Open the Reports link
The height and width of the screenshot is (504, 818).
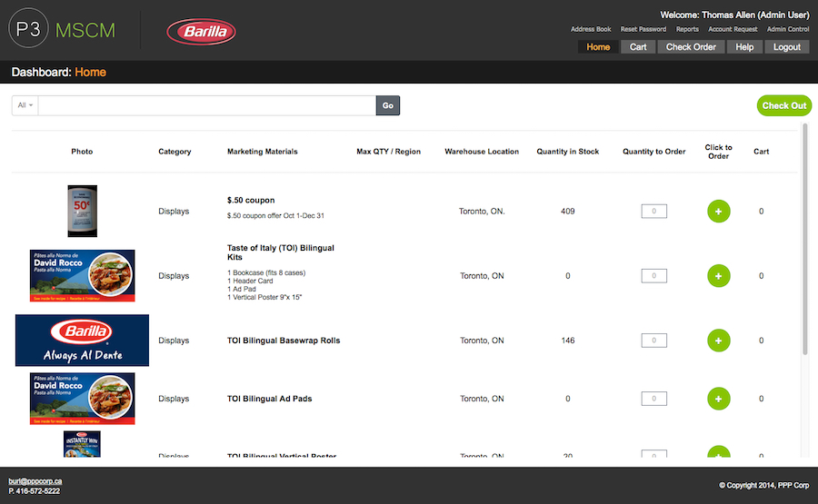click(x=687, y=29)
